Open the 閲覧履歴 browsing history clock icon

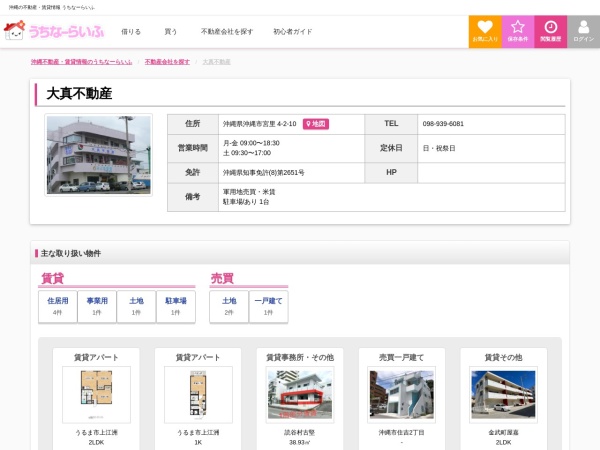[551, 32]
